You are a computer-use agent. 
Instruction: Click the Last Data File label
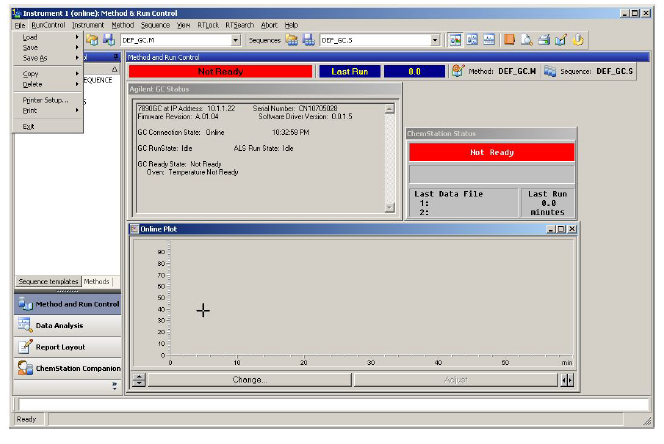point(448,194)
